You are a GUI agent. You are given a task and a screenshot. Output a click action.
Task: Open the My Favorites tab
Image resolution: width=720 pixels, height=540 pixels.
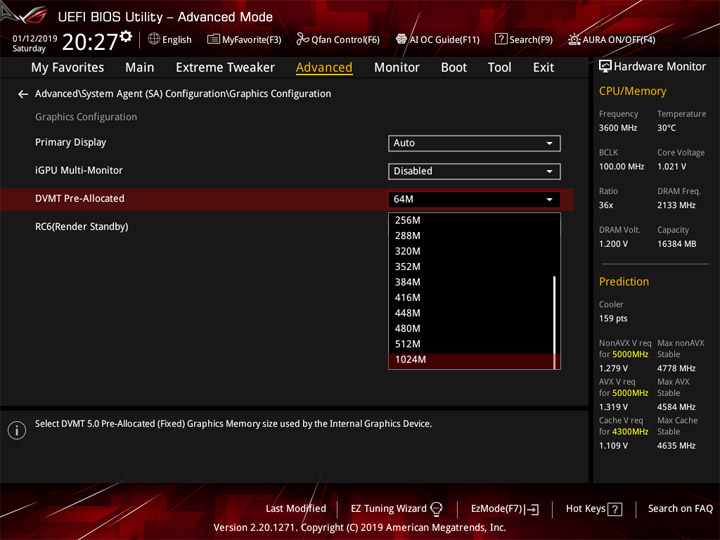click(x=68, y=68)
